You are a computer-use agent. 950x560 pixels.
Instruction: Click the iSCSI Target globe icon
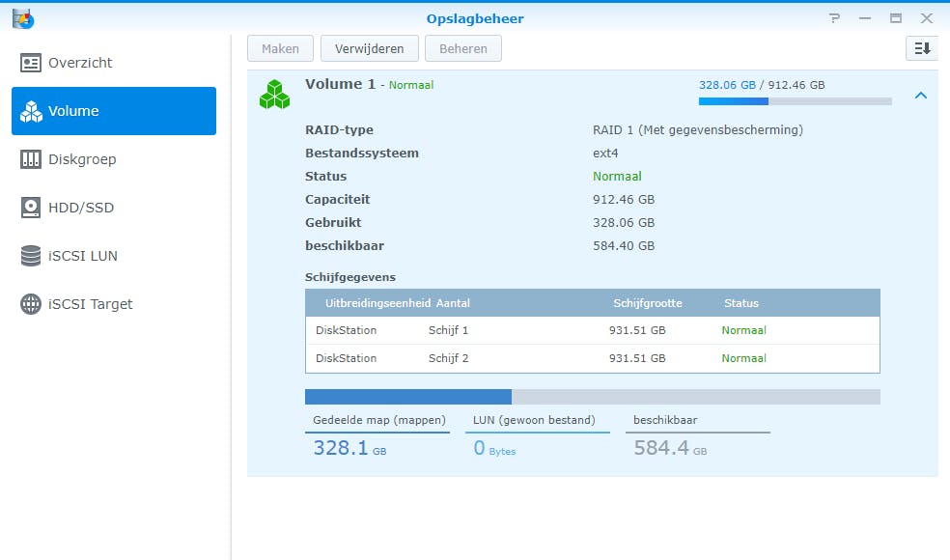(31, 304)
